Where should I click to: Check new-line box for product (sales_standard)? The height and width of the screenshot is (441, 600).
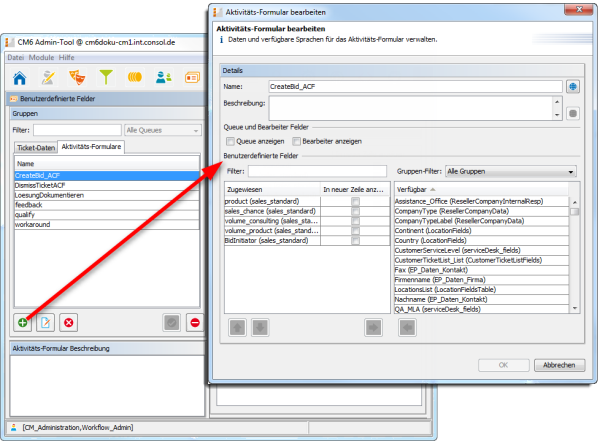click(x=354, y=201)
